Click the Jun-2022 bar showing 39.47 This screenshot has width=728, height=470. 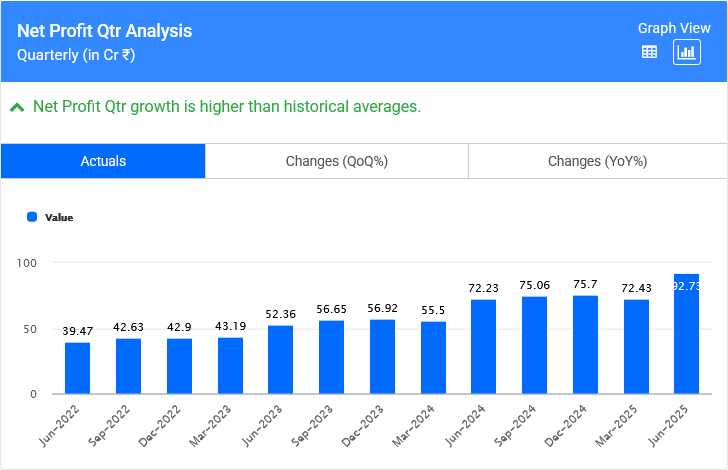click(78, 369)
